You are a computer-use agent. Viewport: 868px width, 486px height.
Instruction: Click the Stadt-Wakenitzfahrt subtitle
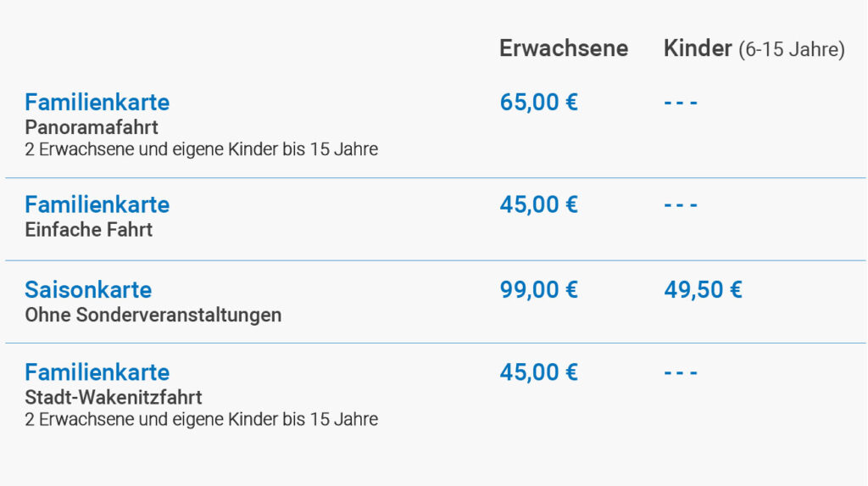point(114,397)
